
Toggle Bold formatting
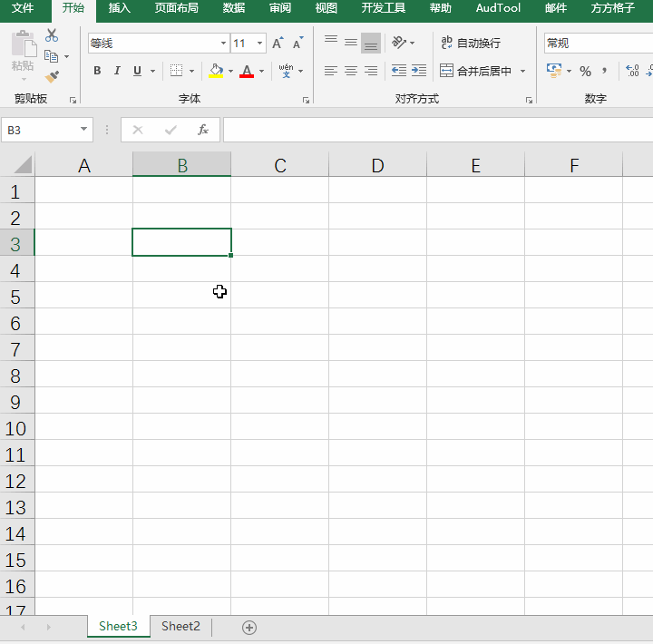click(x=97, y=71)
